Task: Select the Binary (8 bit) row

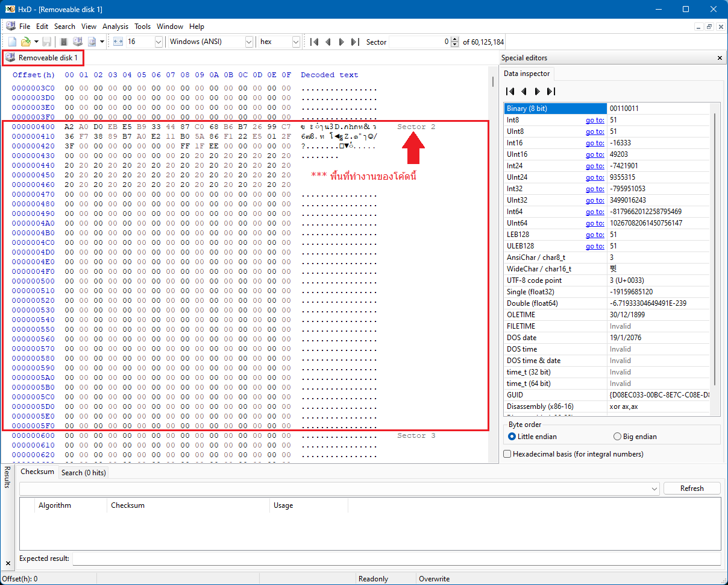Action: [606, 109]
